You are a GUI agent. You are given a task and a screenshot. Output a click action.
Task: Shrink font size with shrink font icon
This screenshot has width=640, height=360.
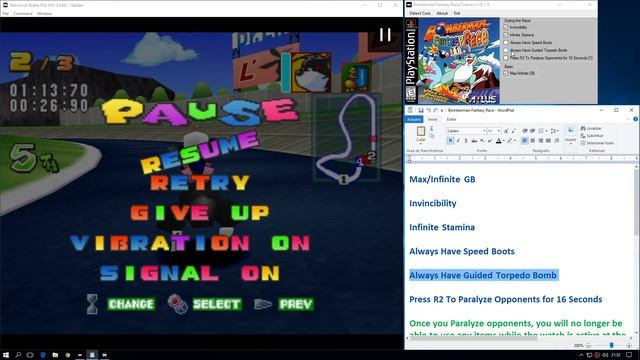click(x=513, y=131)
